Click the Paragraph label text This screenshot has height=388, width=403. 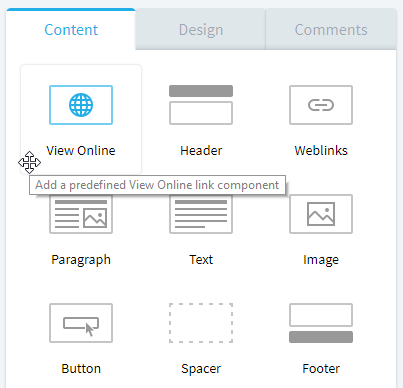(81, 260)
